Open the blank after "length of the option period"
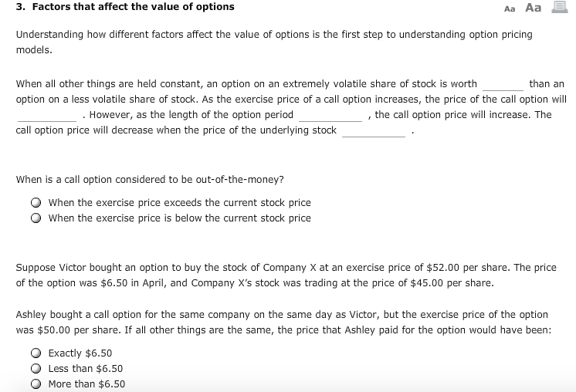The width and height of the screenshot is (576, 392). 330,116
